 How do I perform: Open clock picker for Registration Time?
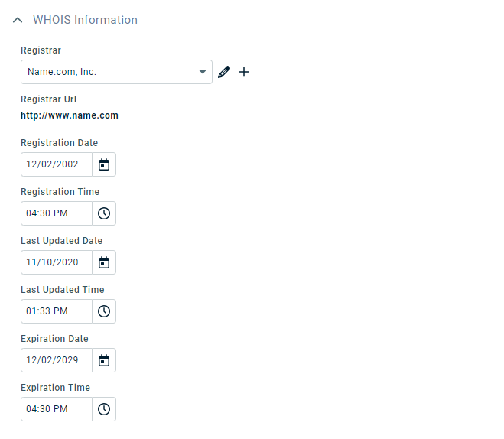pos(104,213)
